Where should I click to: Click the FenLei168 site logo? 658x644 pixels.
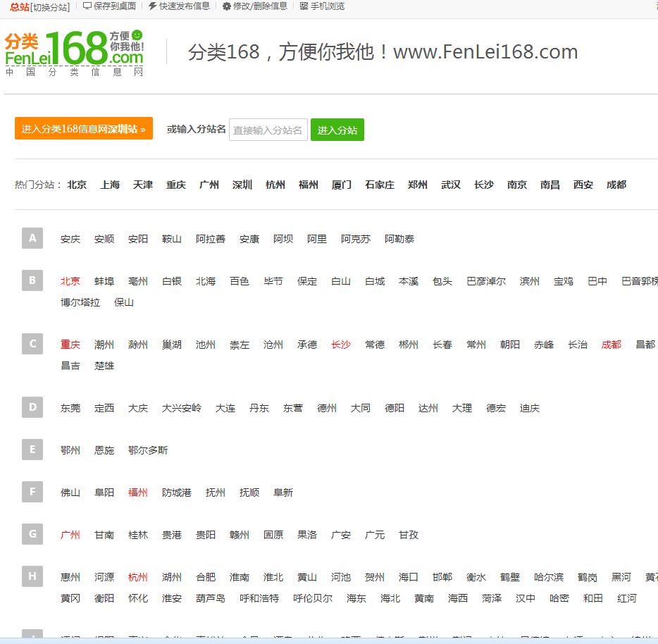coord(74,54)
